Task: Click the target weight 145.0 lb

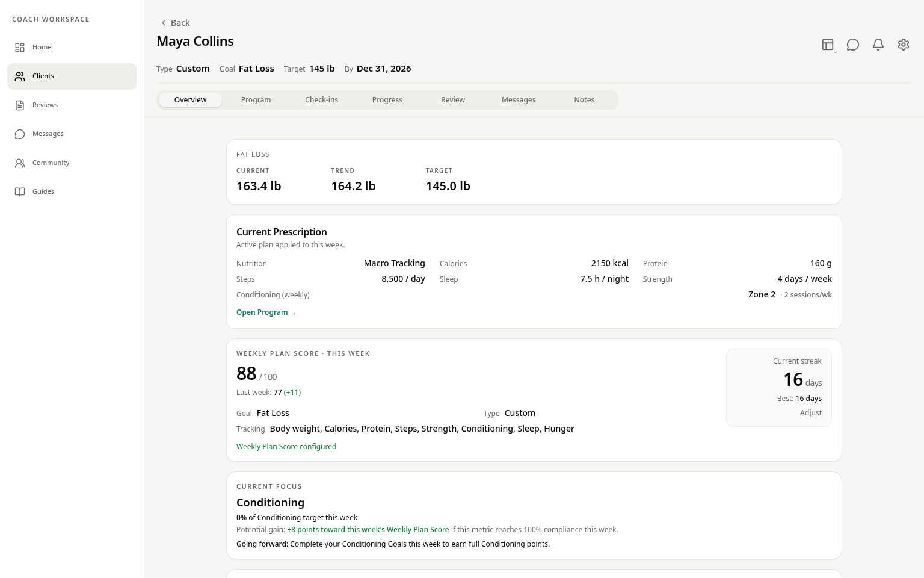Action: click(x=448, y=186)
